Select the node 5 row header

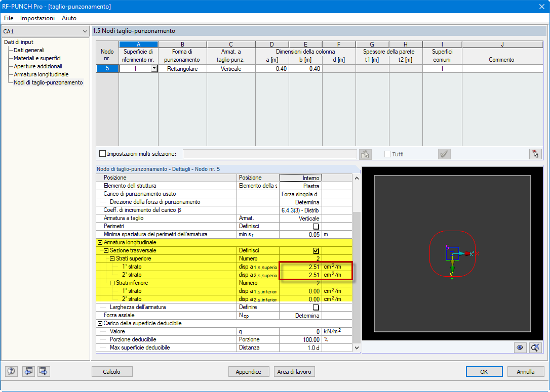107,69
